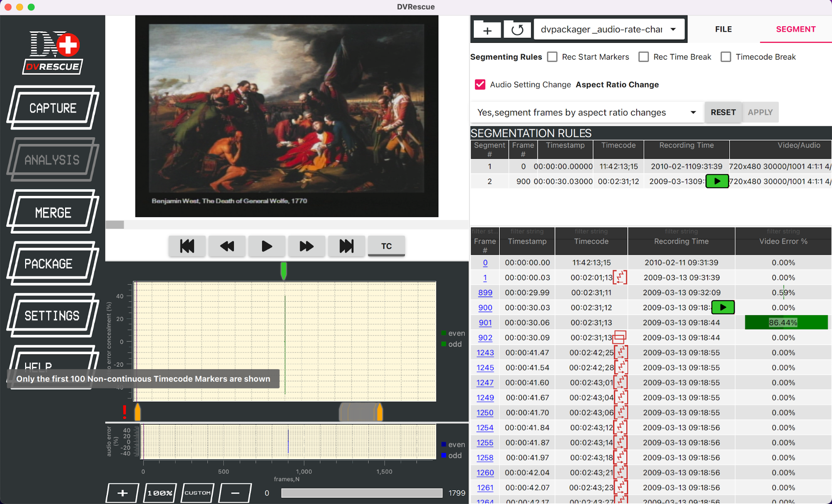Click the DVRescue CAPTURE icon
Viewport: 832px width, 504px height.
(x=53, y=107)
